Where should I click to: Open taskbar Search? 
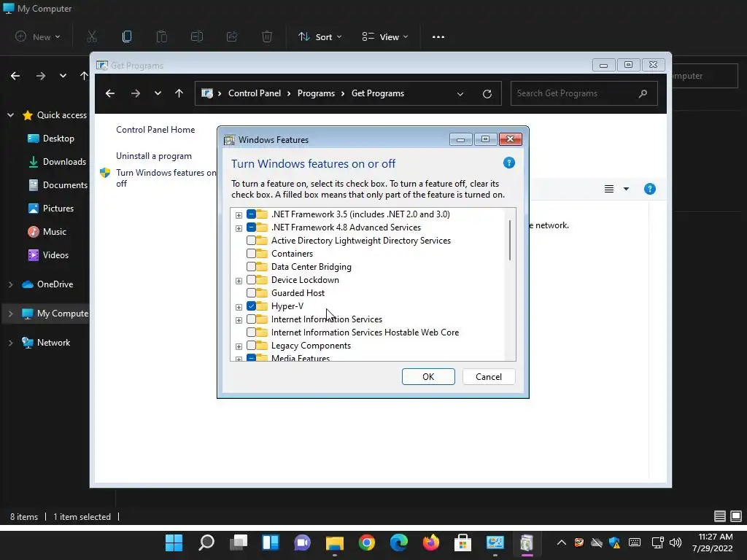(206, 542)
